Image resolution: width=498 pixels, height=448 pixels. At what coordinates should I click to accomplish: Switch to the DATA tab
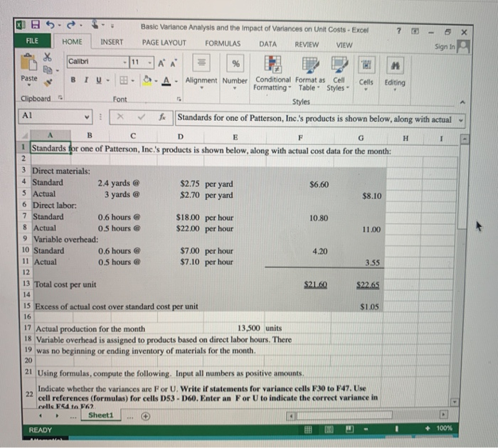267,44
